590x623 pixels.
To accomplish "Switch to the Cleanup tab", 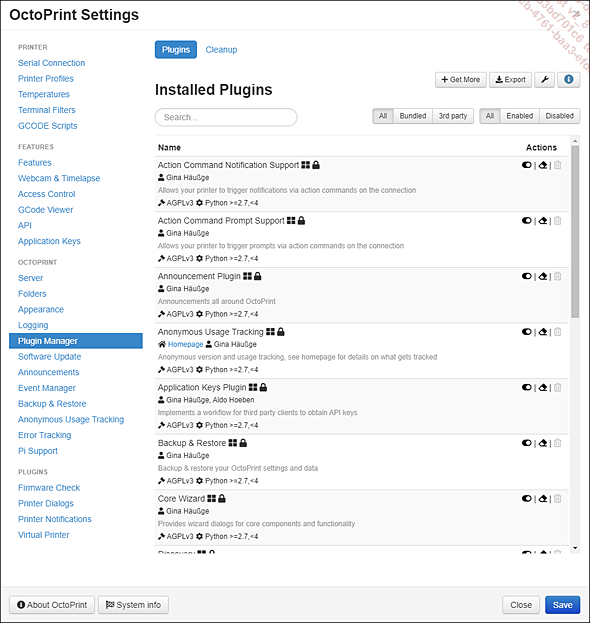I will [221, 50].
